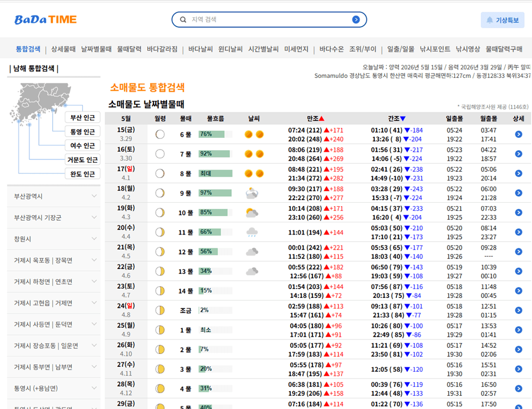Open 날짜별물때 menu item

pyautogui.click(x=96, y=49)
